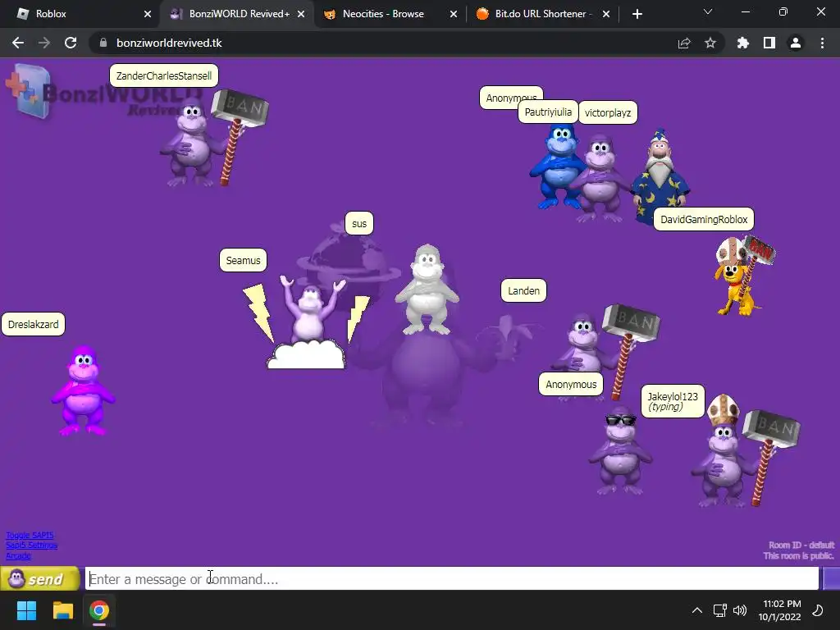Open the Arcade link
Screen dimensions: 840x630
point(18,555)
